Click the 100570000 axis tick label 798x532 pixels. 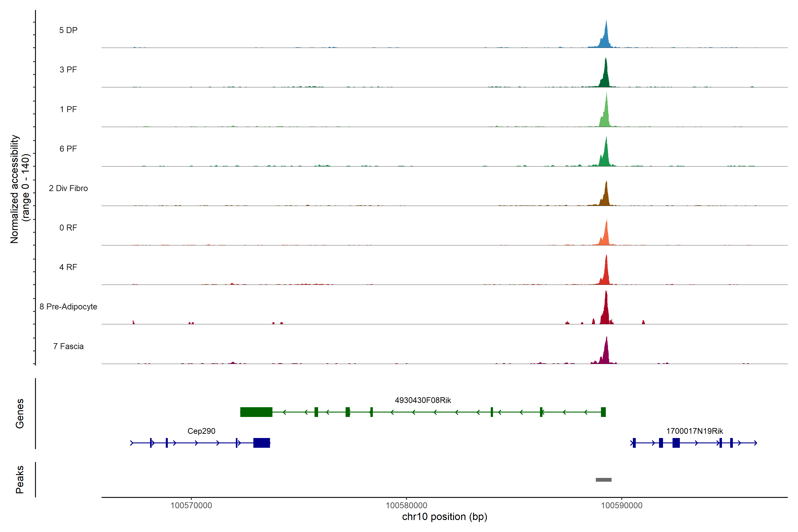point(191,505)
